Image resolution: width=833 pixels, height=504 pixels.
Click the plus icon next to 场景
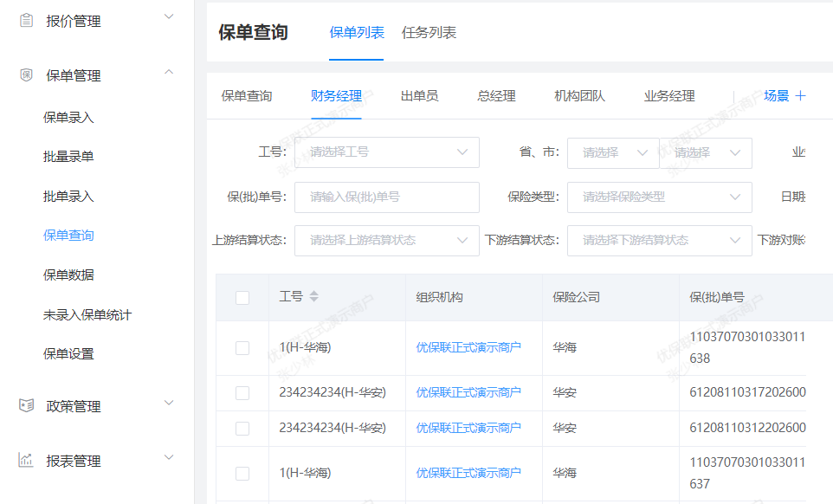coord(801,95)
